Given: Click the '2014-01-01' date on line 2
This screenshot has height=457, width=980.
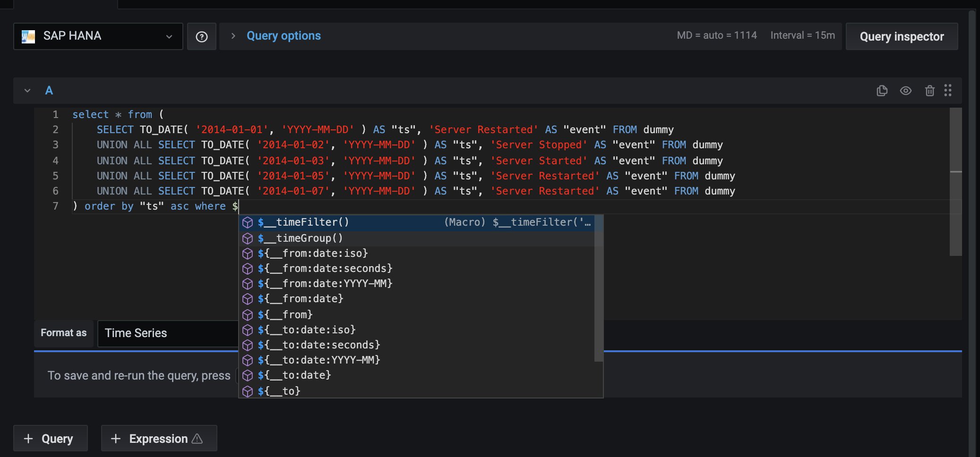Looking at the screenshot, I should coord(232,130).
